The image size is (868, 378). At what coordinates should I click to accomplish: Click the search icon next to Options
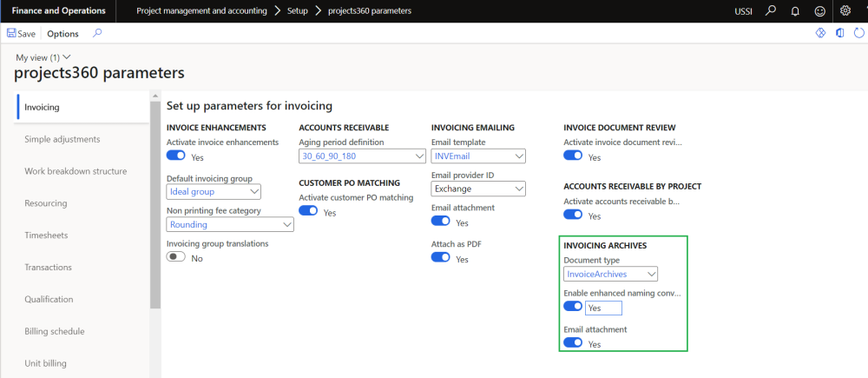(97, 33)
